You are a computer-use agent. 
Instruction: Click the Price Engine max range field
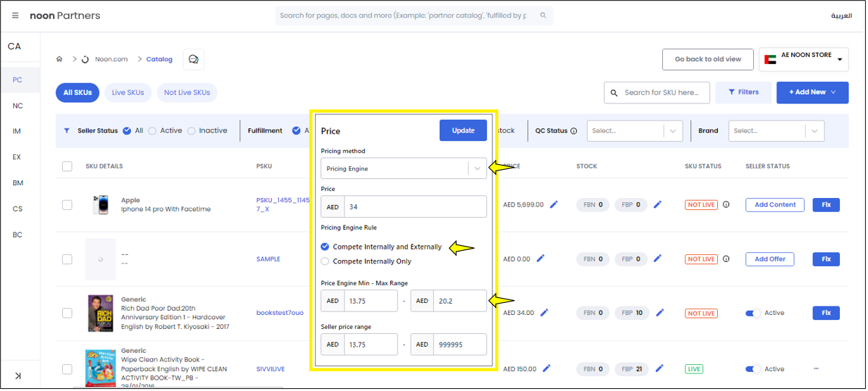click(459, 301)
